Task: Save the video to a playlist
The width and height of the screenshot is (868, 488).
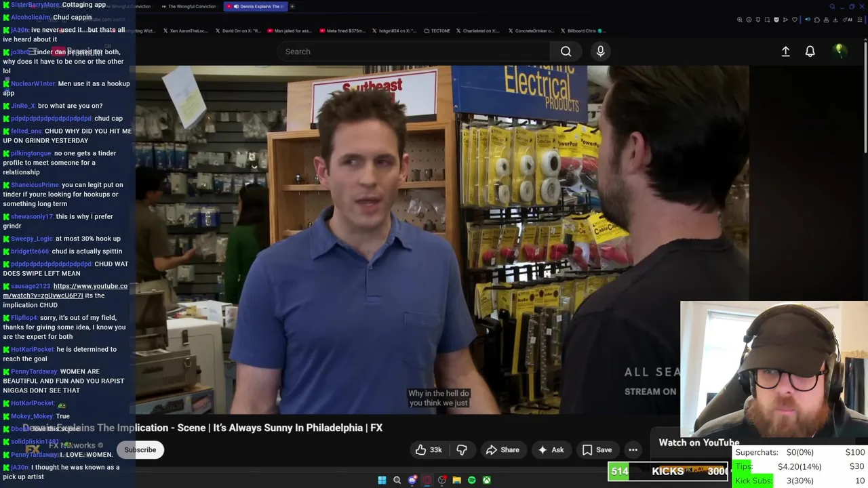Action: pyautogui.click(x=597, y=450)
